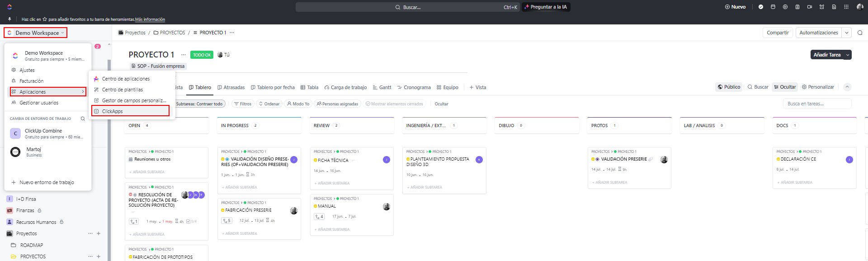Open the calendar icon in top bar
The image size is (868, 261).
(773, 7)
